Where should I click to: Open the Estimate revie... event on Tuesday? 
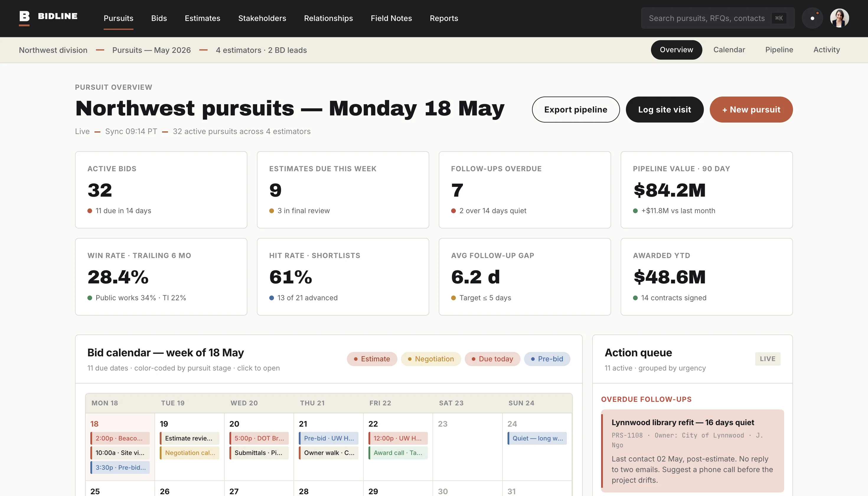189,438
